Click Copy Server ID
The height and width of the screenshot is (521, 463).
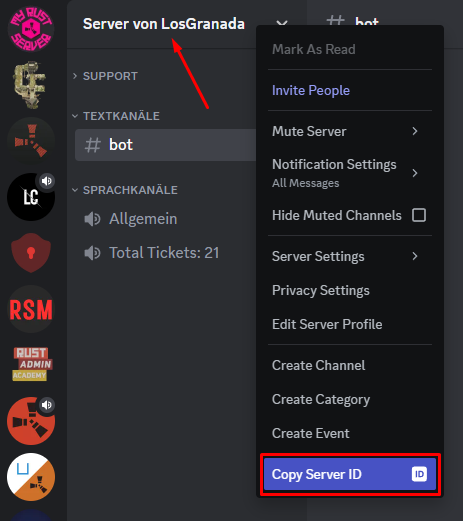[x=350, y=474]
